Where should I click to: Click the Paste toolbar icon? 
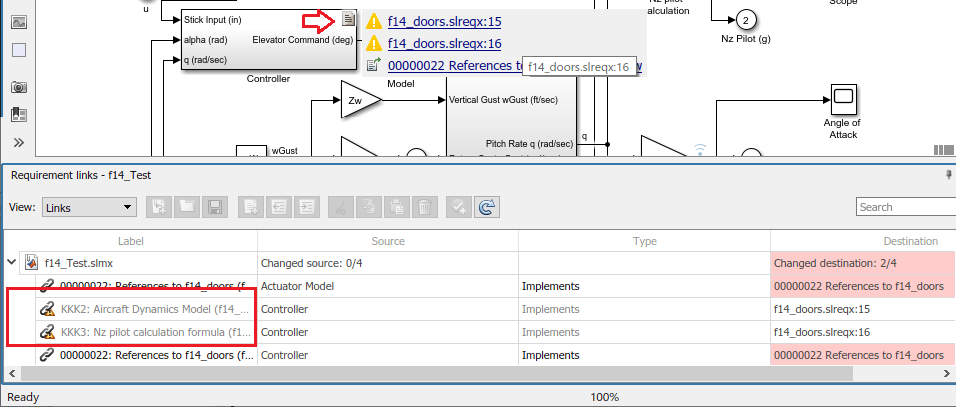tap(397, 207)
